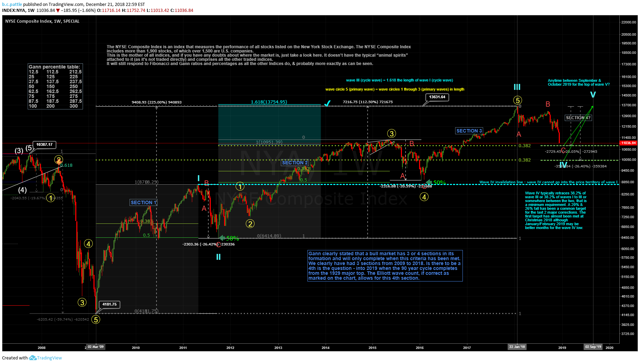Viewport: 640px width, 364px height.
Task: Click the 1(10951.39) Fibonacci level label
Action: click(269, 142)
